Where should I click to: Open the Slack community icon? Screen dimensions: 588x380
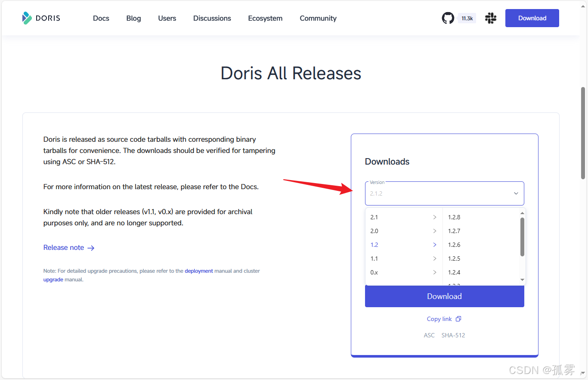point(491,18)
